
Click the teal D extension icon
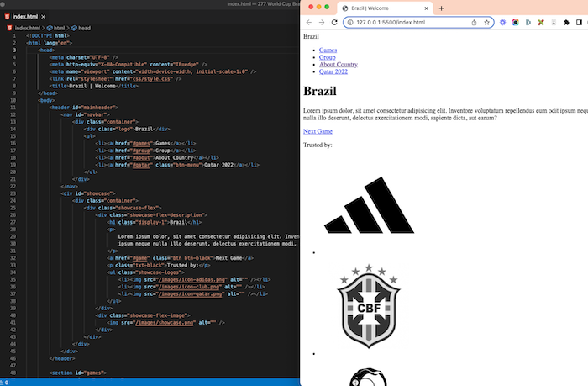528,23
